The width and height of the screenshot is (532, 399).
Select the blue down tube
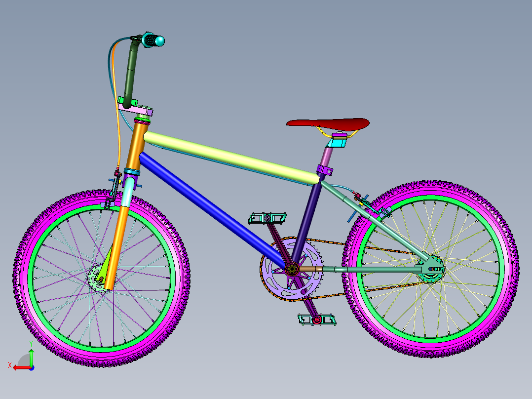coord(212,210)
